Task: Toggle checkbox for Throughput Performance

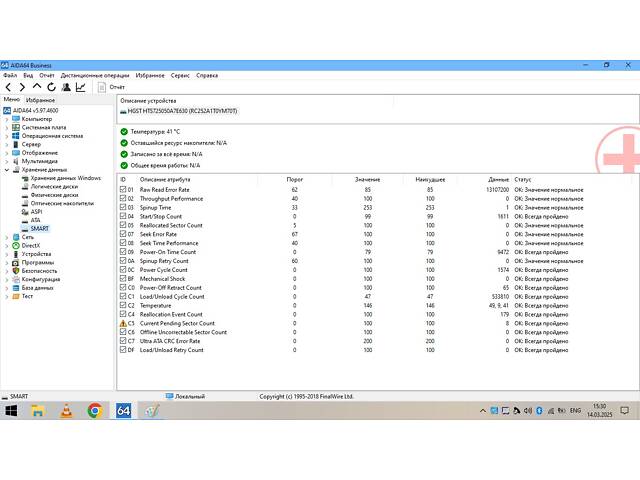Action: (123, 198)
